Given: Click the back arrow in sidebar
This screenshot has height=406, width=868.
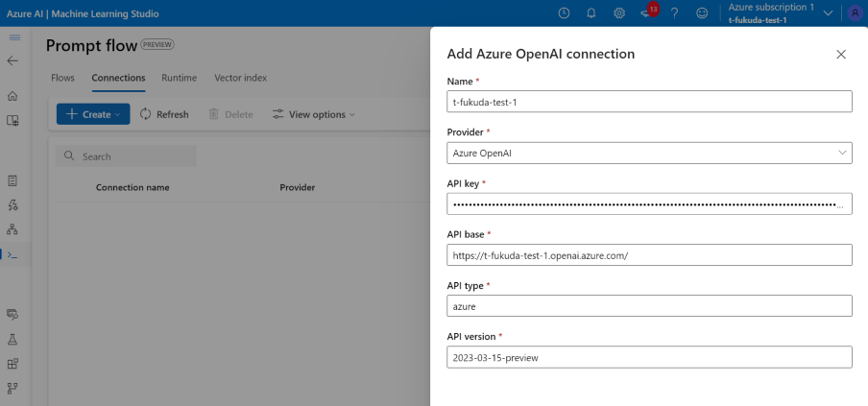Looking at the screenshot, I should tap(13, 60).
